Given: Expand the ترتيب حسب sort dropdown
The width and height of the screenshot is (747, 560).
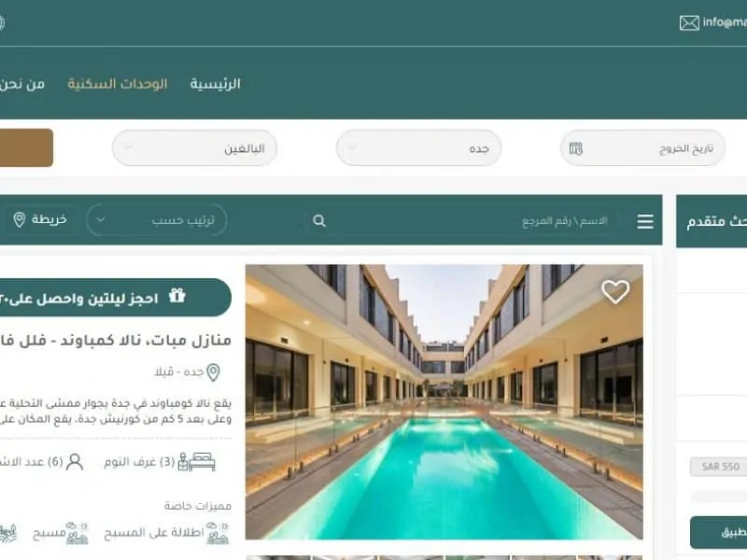Looking at the screenshot, I should (x=157, y=220).
